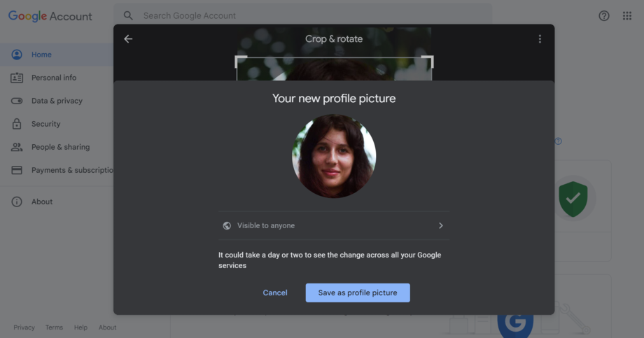This screenshot has height=338, width=644.
Task: Open Personal info section
Action: (x=53, y=78)
